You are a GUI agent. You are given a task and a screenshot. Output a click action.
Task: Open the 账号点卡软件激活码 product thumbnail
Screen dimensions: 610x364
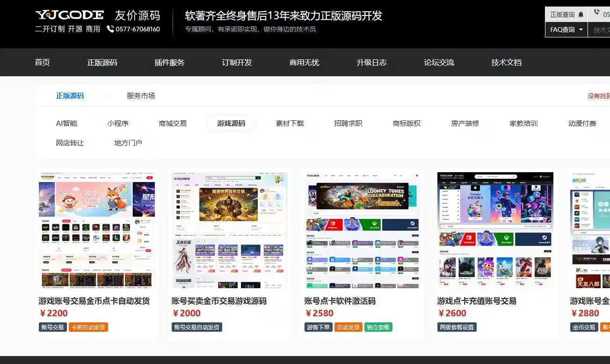(x=363, y=230)
